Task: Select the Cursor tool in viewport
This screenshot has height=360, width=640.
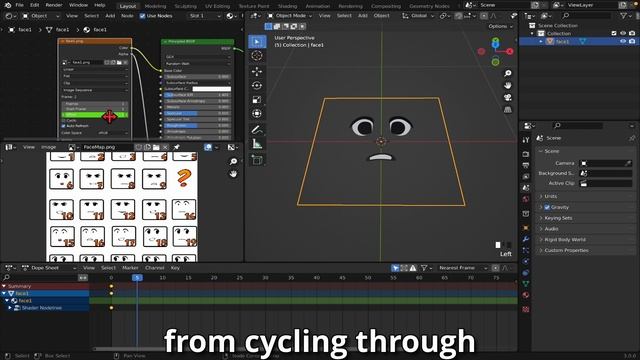Action: pos(257,56)
